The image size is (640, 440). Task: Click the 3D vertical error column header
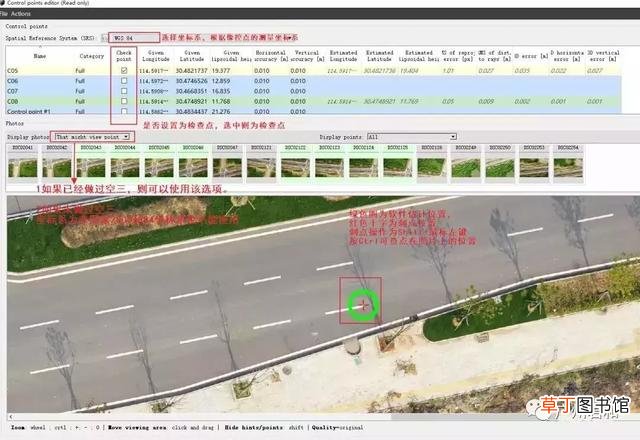(x=603, y=56)
